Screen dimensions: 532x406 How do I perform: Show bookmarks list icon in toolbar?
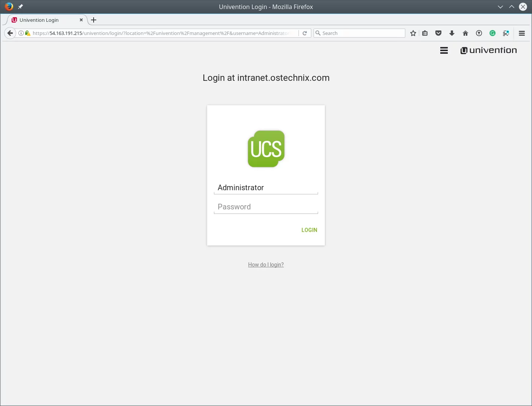click(x=425, y=33)
